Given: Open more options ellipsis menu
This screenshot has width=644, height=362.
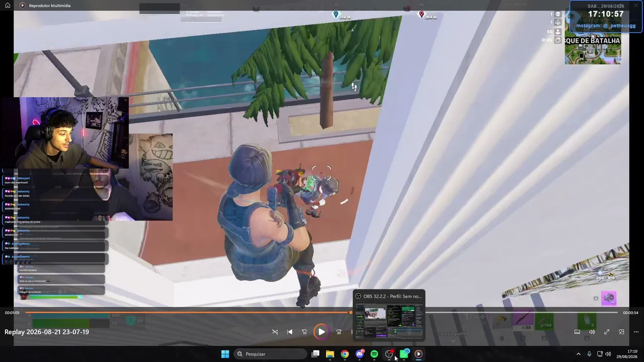Looking at the screenshot, I should [636, 332].
